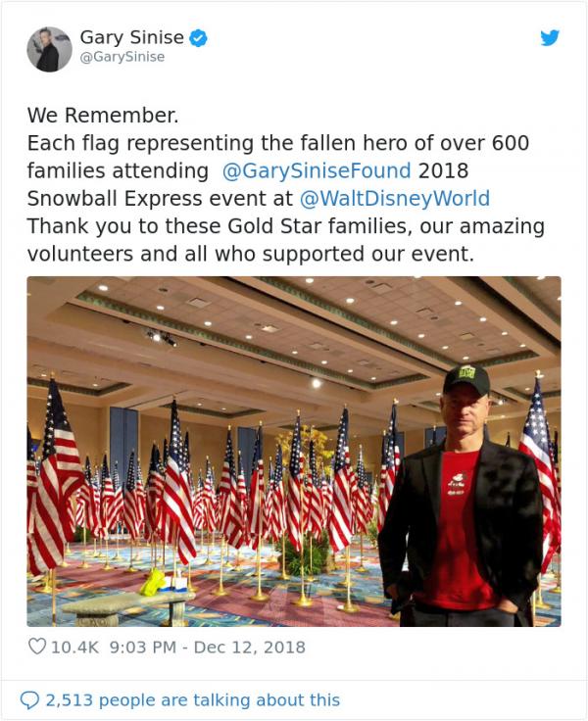Viewport: 588px width, 721px height.
Task: Click the Gary Sinise display name
Action: [x=131, y=37]
